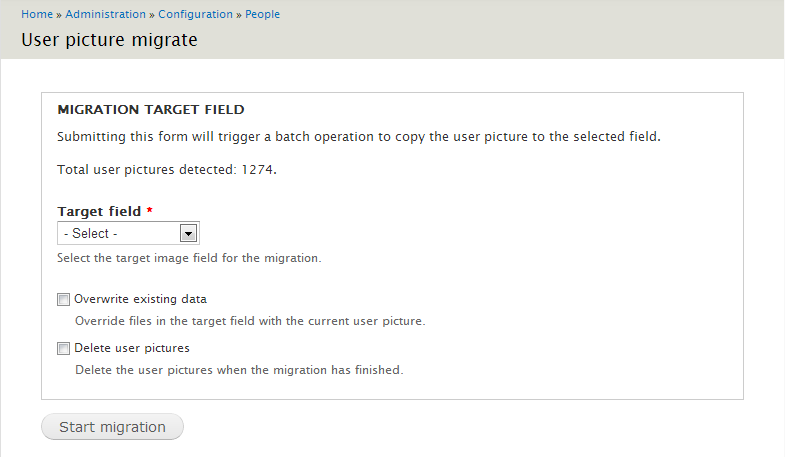Click the dropdown arrow in Target field

click(x=188, y=233)
